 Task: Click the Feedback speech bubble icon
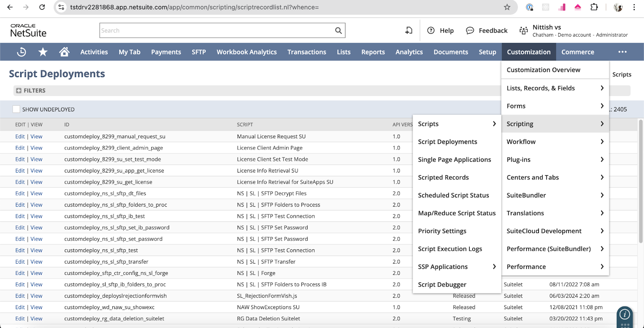470,31
